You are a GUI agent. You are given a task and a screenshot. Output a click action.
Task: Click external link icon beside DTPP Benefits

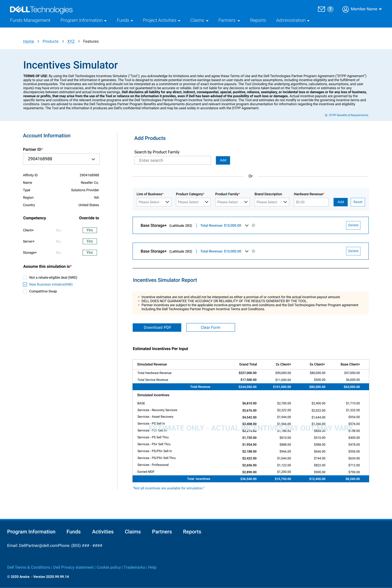tap(326, 115)
